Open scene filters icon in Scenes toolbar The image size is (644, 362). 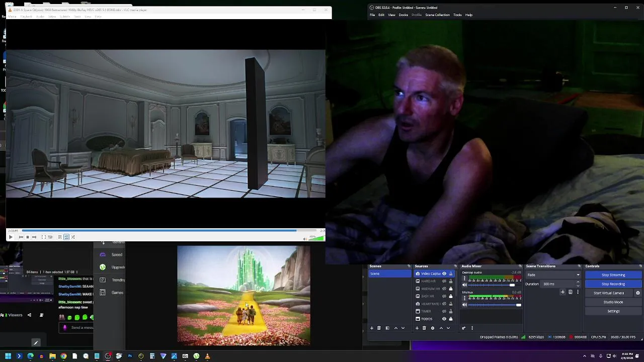coord(387,328)
